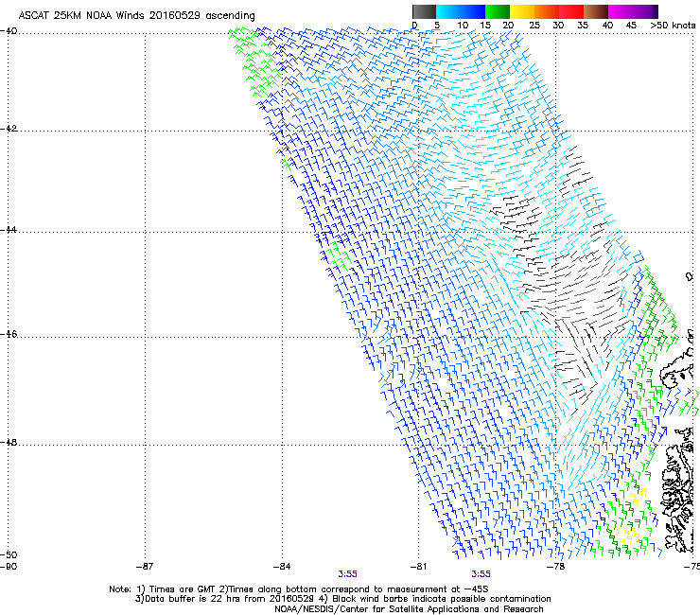
Task: Click the longitude label '-84'
Action: pos(282,567)
